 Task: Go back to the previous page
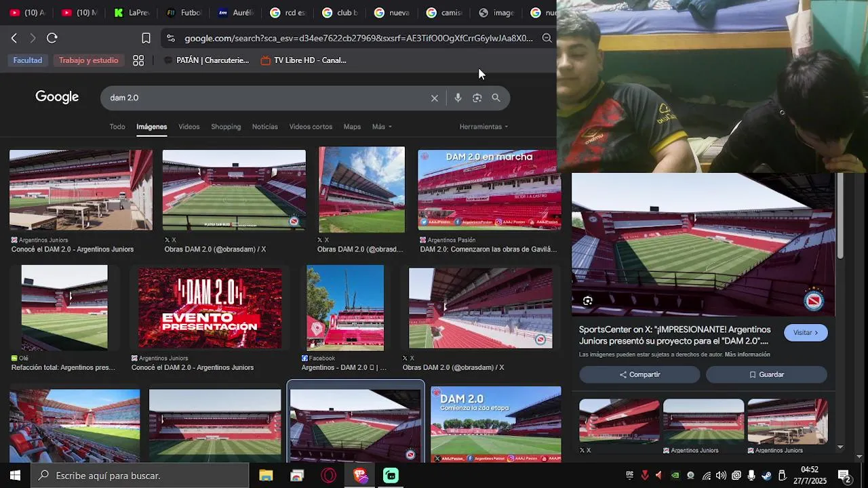click(x=14, y=38)
